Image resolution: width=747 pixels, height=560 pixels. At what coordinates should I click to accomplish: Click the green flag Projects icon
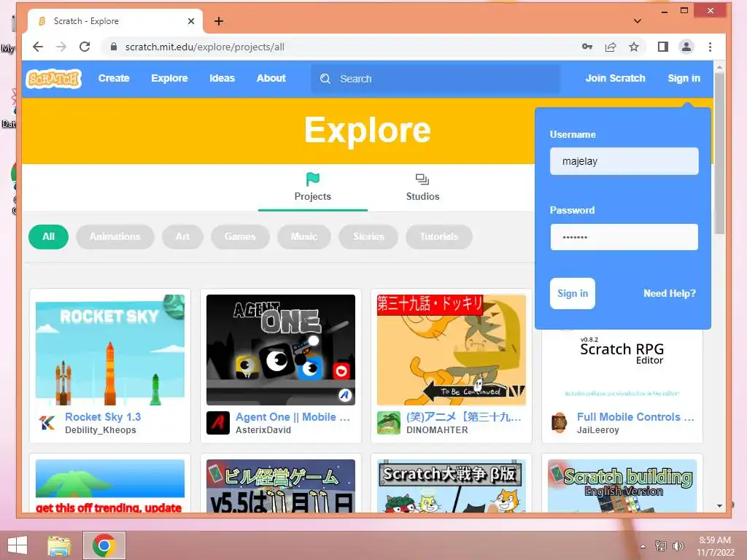(x=312, y=179)
